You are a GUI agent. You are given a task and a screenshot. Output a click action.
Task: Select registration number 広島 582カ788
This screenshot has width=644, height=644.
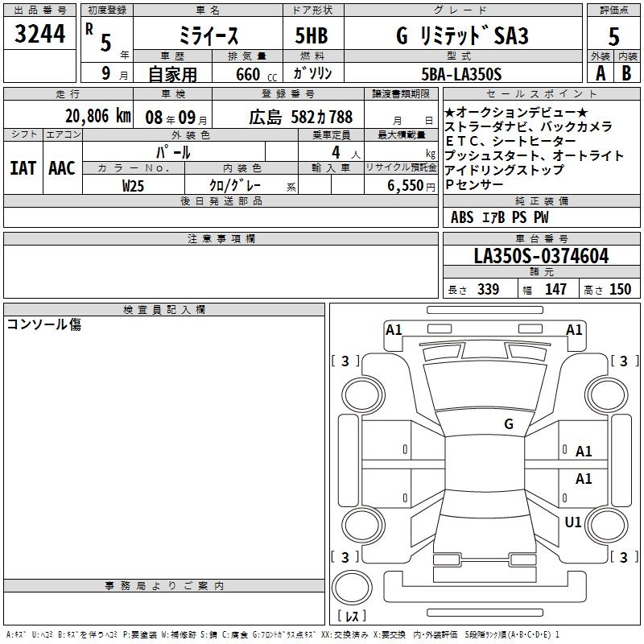pos(300,118)
